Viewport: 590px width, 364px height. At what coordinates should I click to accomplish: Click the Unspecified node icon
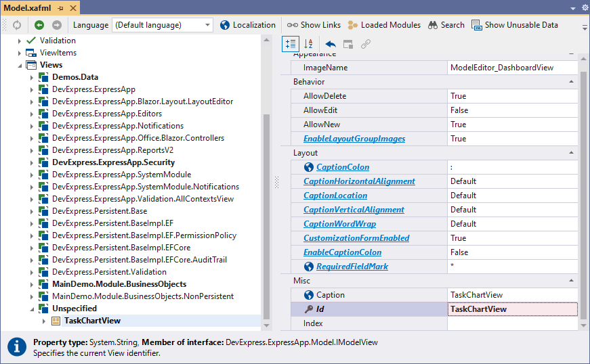[43, 309]
